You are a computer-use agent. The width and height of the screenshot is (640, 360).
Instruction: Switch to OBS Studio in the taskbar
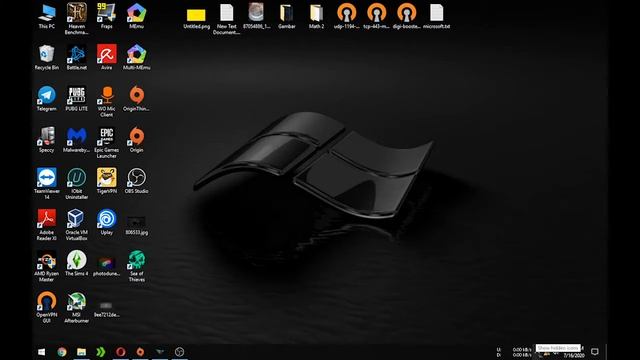point(179,352)
